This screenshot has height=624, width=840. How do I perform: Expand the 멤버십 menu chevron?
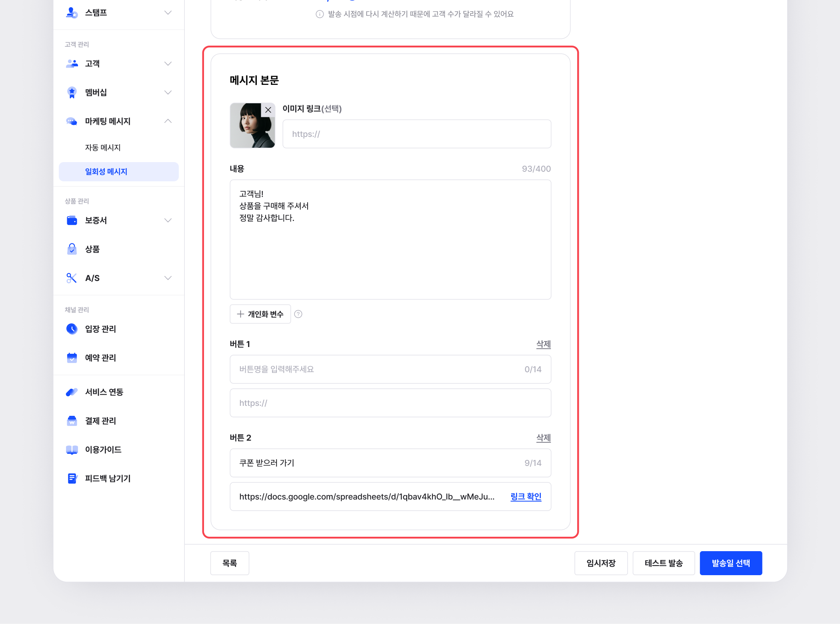coord(168,92)
